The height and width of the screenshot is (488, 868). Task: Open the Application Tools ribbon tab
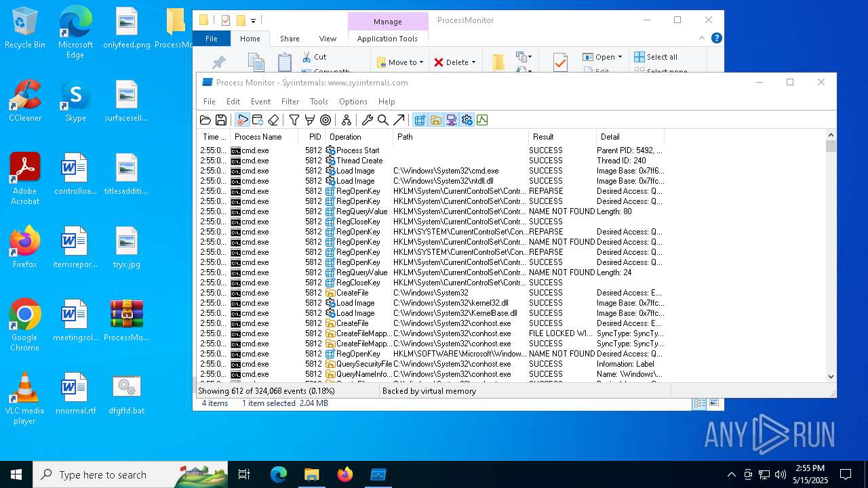pos(387,39)
